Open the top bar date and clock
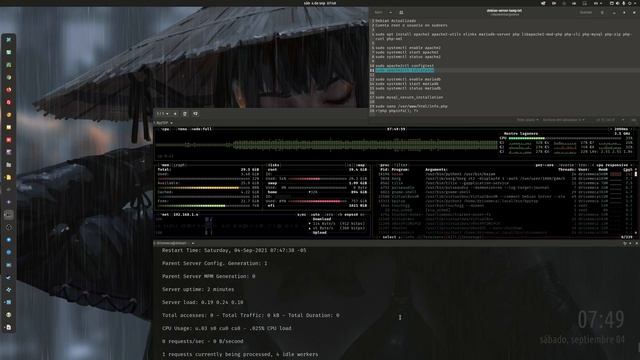Image resolution: width=640 pixels, height=360 pixels. 320,3
